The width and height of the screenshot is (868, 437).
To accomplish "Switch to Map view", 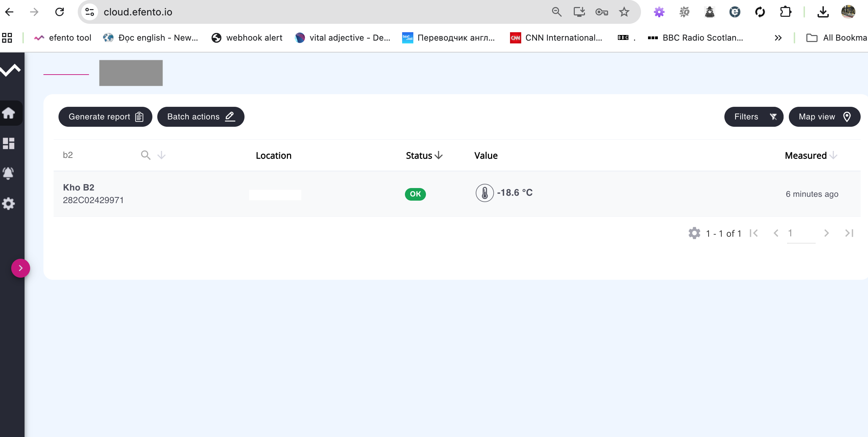I will 825,117.
